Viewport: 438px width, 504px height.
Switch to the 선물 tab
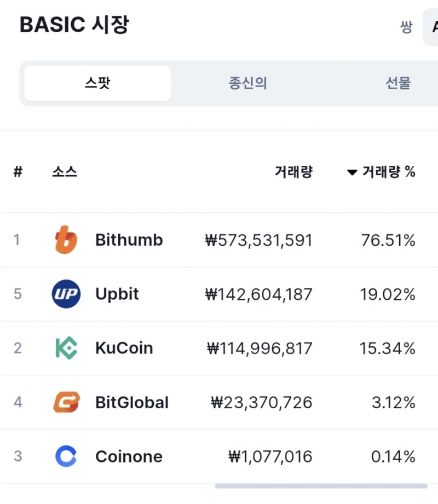(398, 83)
